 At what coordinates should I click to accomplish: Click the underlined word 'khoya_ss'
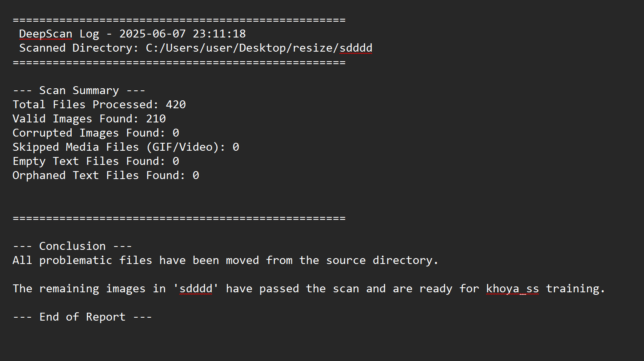512,289
